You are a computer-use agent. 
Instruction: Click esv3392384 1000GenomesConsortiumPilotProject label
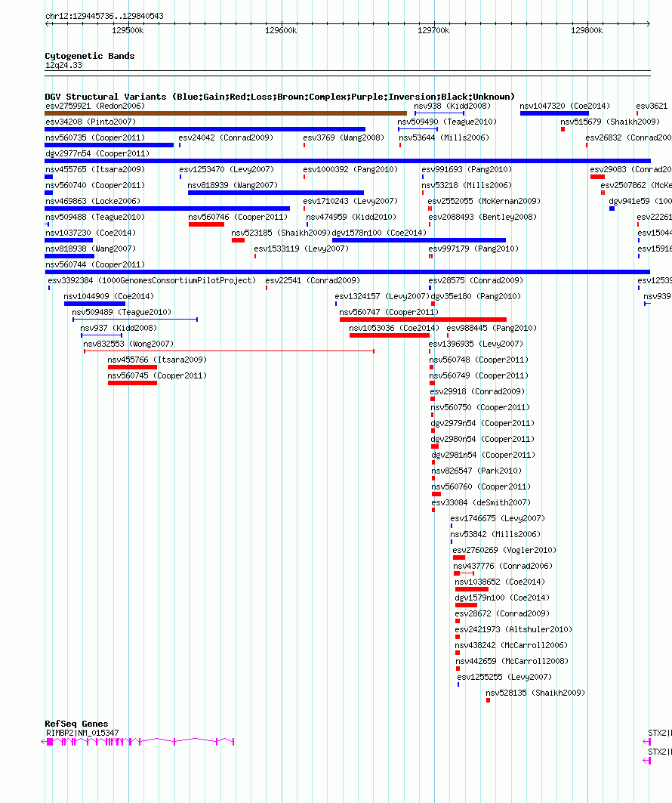tap(152, 281)
